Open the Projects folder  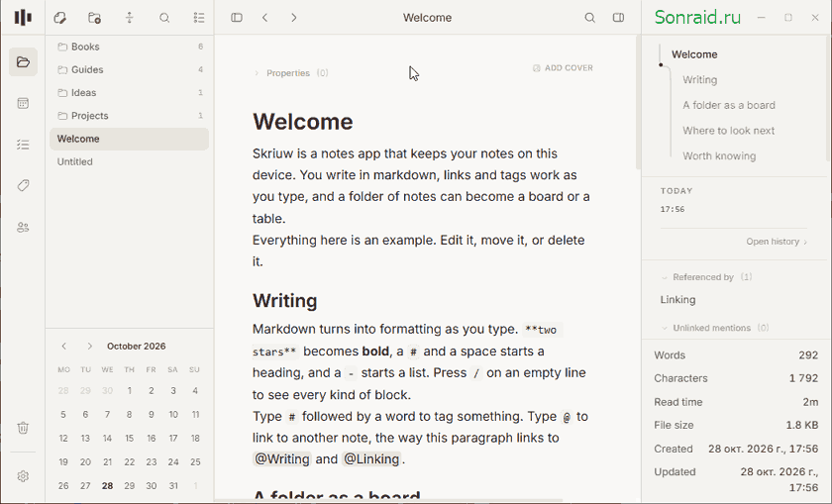coord(130,116)
